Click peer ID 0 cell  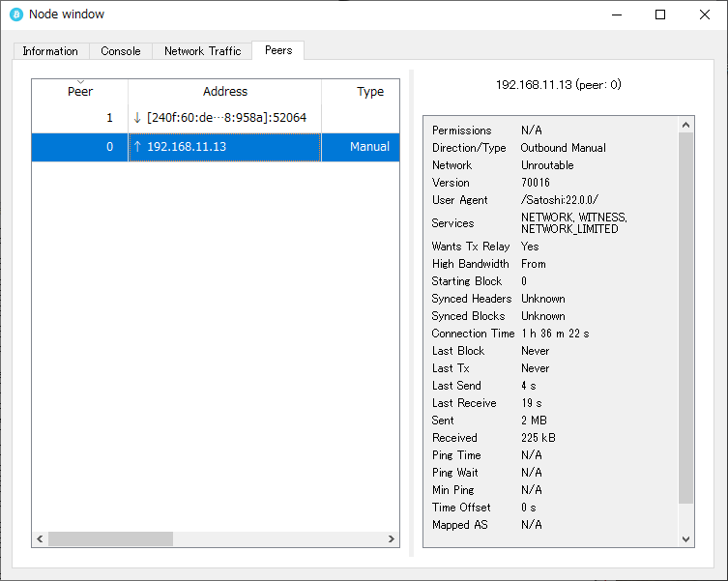[80, 147]
